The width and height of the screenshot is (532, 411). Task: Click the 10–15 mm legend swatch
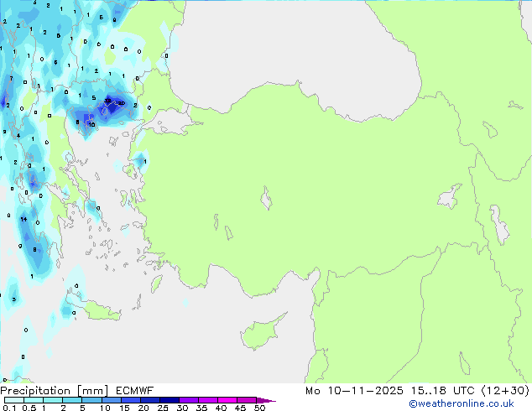pos(111,400)
